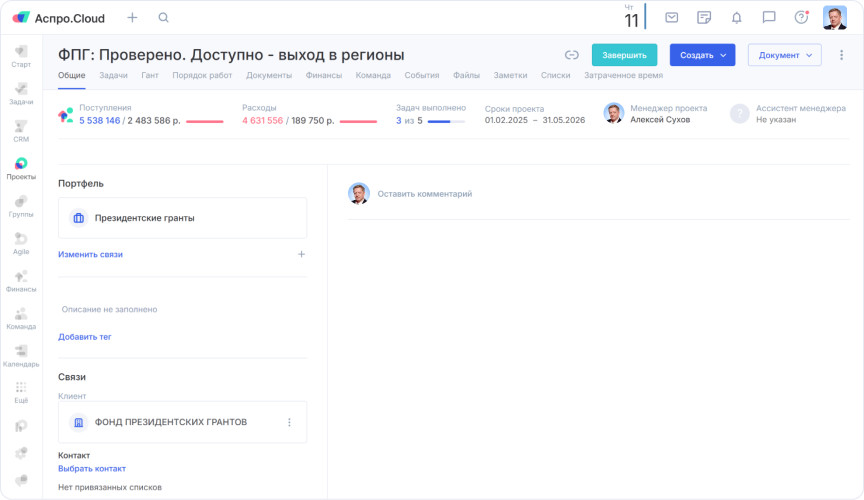Open the user profile avatar menu
864x500 pixels.
[x=834, y=18]
